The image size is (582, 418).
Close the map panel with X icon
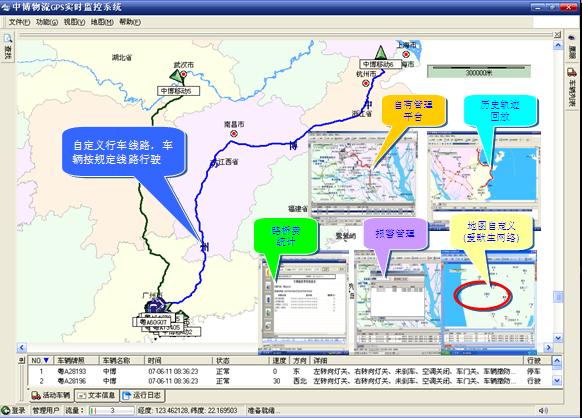coord(557,35)
